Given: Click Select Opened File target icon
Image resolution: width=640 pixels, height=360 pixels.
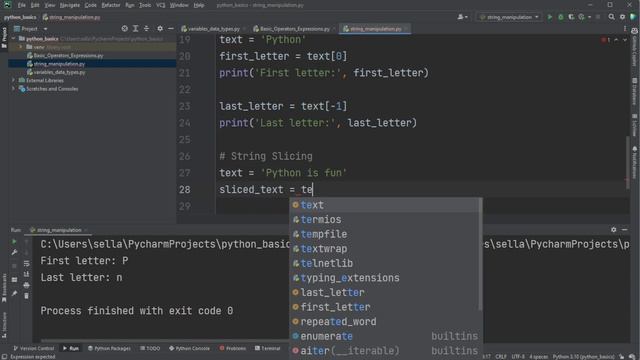Looking at the screenshot, I should (x=124, y=29).
